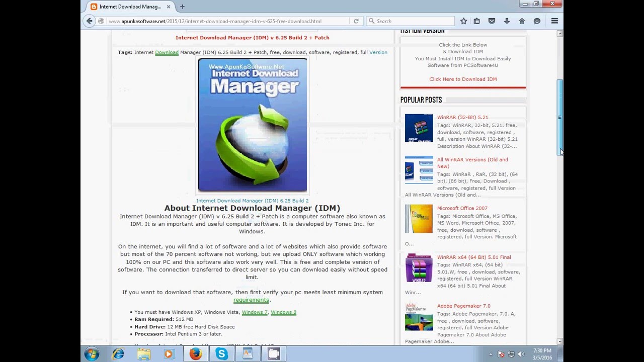Click the site identity globe icon

pos(101,21)
